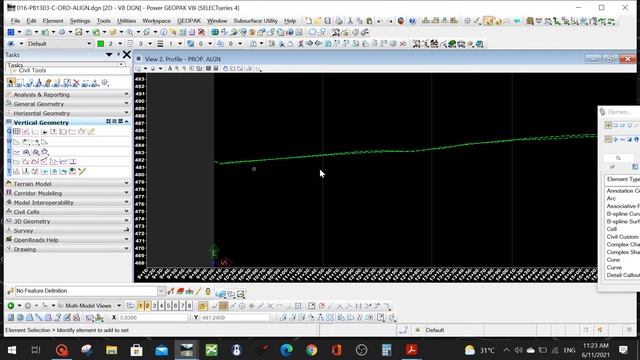
Task: Click the pencil icon at end of Vertical Geometry Q row
Action: (91, 131)
